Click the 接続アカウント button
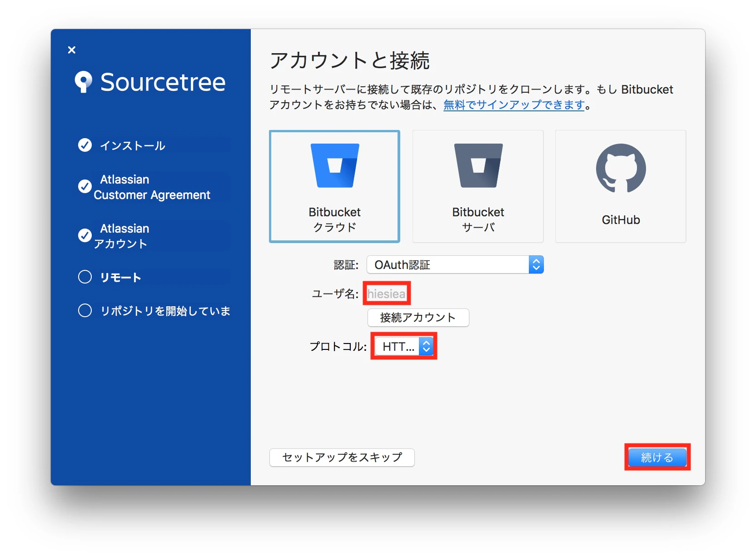Screen dimensions: 756x558 pos(418,317)
